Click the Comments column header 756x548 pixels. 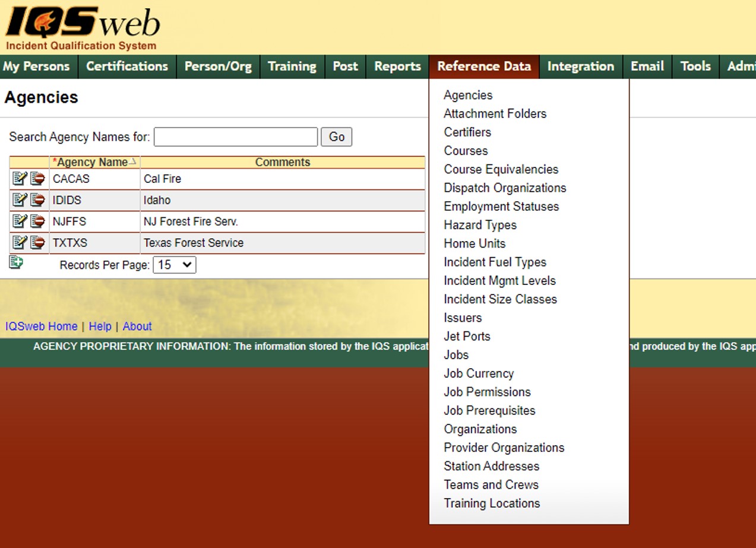283,162
